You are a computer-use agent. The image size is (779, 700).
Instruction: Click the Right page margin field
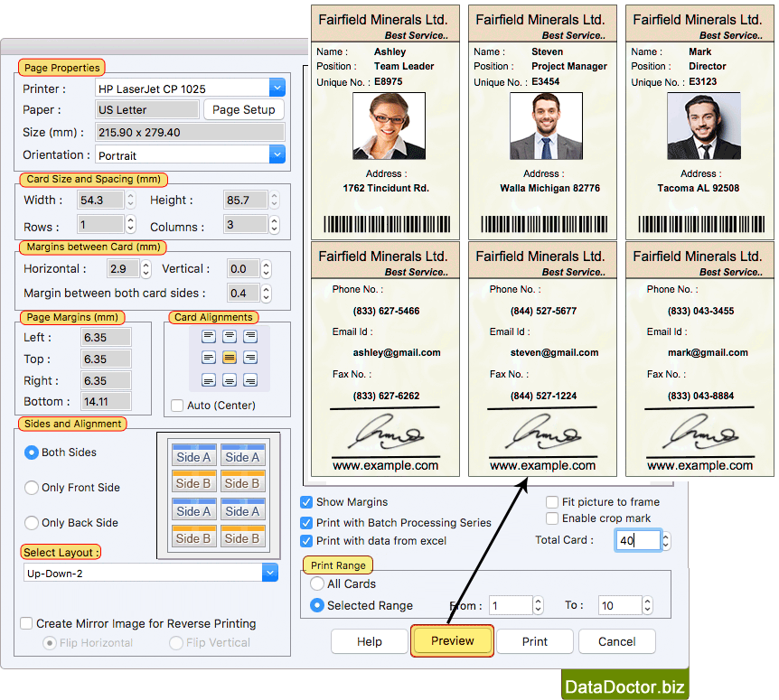coord(106,381)
